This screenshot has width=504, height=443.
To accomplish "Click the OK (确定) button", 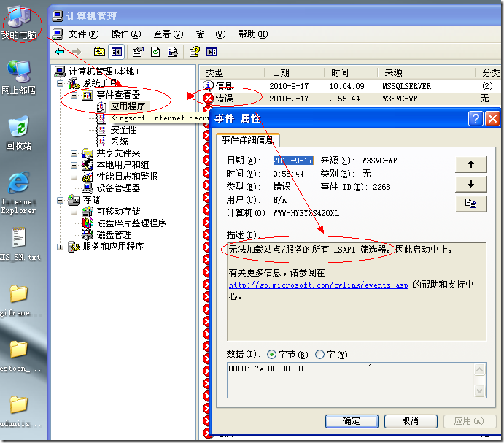I will (x=352, y=421).
